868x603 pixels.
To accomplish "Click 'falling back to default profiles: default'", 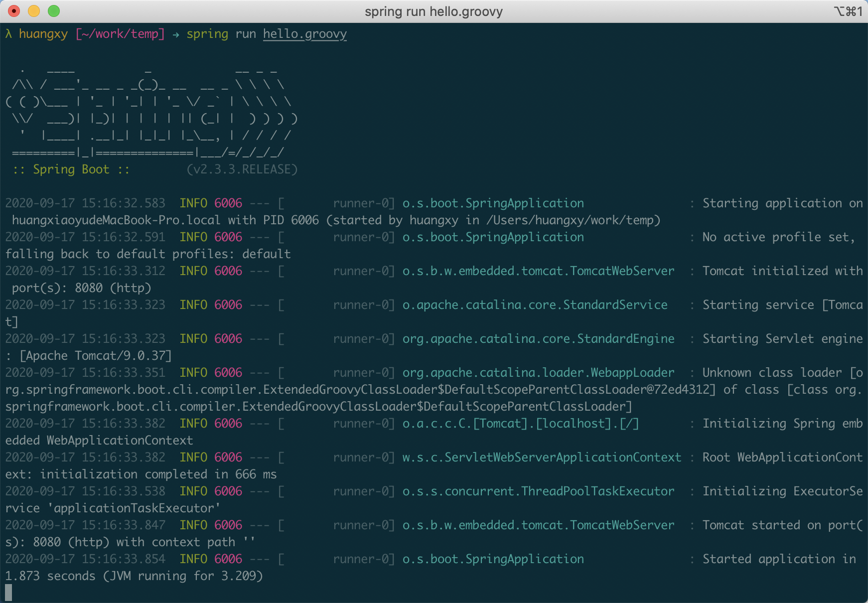I will coord(148,254).
